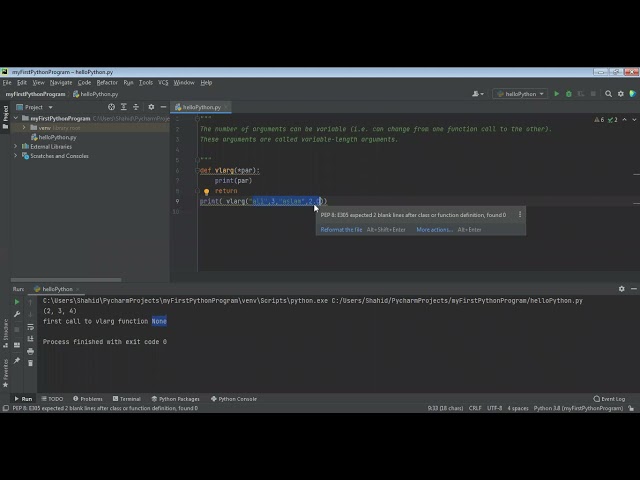Go to next highlighted error arrow

634,120
